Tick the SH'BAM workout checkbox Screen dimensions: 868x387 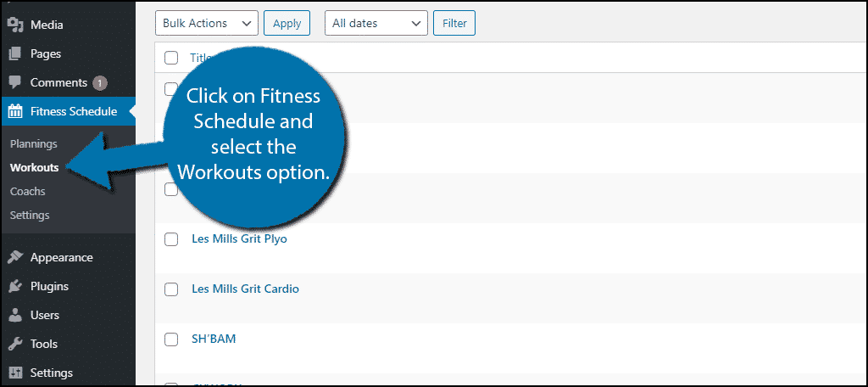[x=171, y=339]
